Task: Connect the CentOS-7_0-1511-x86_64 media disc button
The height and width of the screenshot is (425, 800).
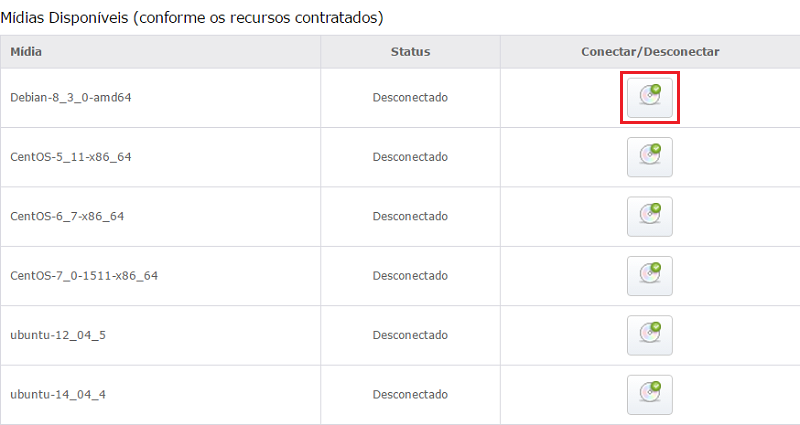Action: (x=649, y=276)
